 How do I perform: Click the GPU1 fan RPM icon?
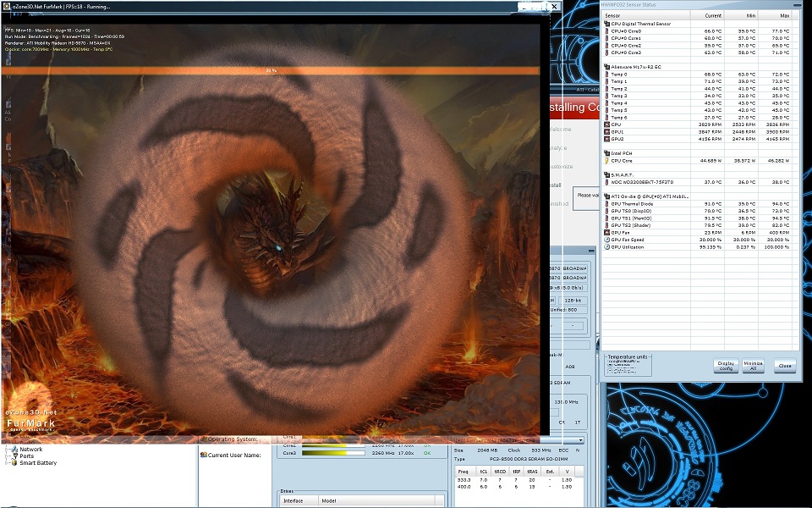[607, 132]
